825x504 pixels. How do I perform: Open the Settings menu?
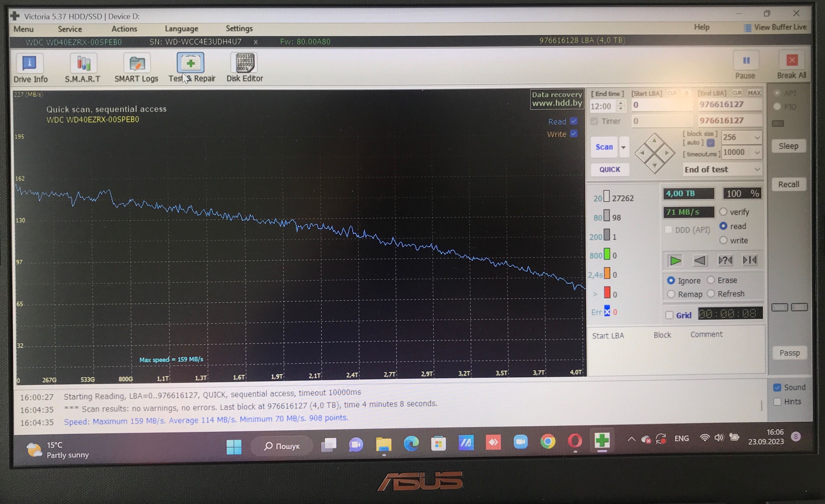239,28
